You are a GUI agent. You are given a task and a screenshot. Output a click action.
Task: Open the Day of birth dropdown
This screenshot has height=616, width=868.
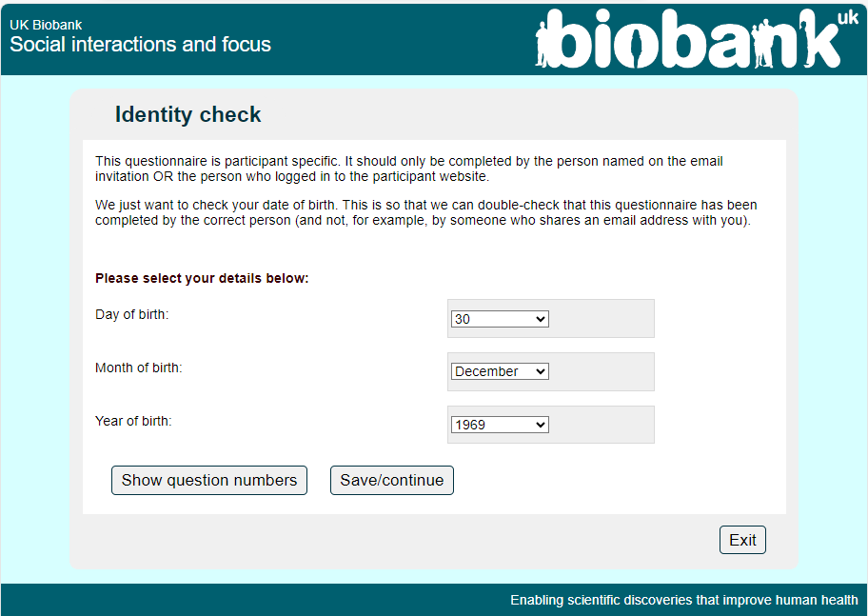pyautogui.click(x=500, y=319)
